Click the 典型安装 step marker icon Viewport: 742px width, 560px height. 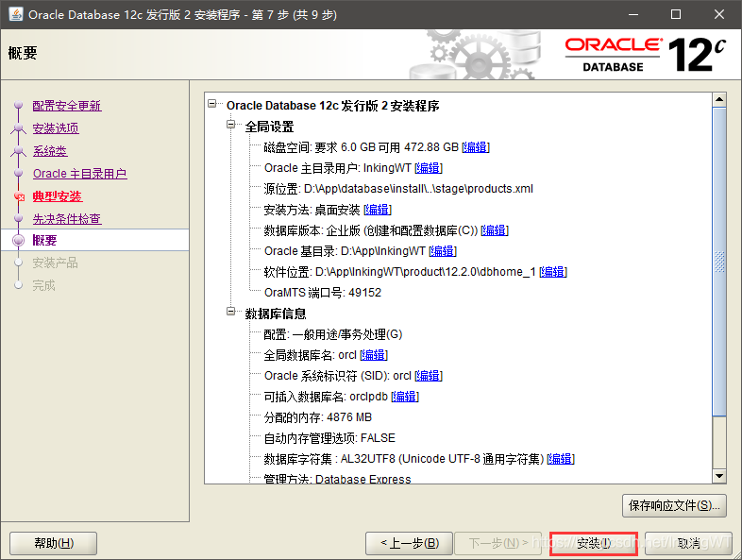(x=19, y=196)
